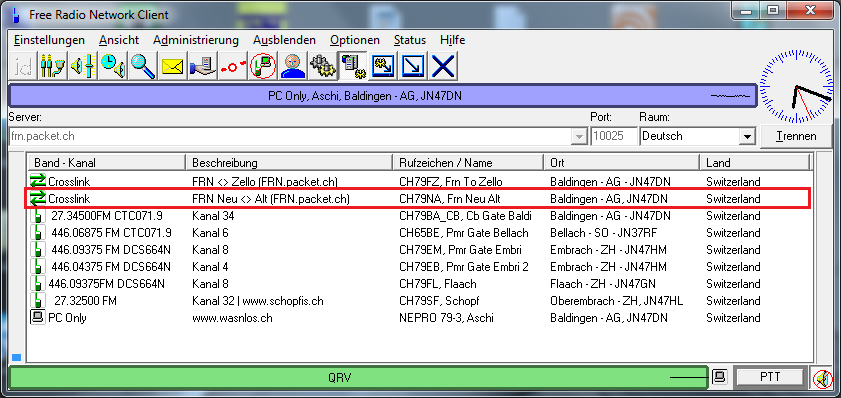Viewport: 841px width, 398px height.
Task: Click the hand holding server icon
Action: point(203,66)
